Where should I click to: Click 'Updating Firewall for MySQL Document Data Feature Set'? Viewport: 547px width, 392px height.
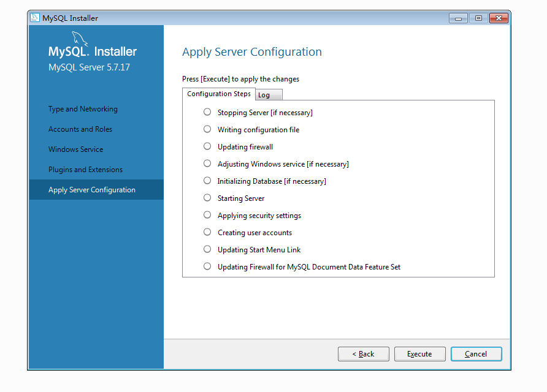(309, 267)
